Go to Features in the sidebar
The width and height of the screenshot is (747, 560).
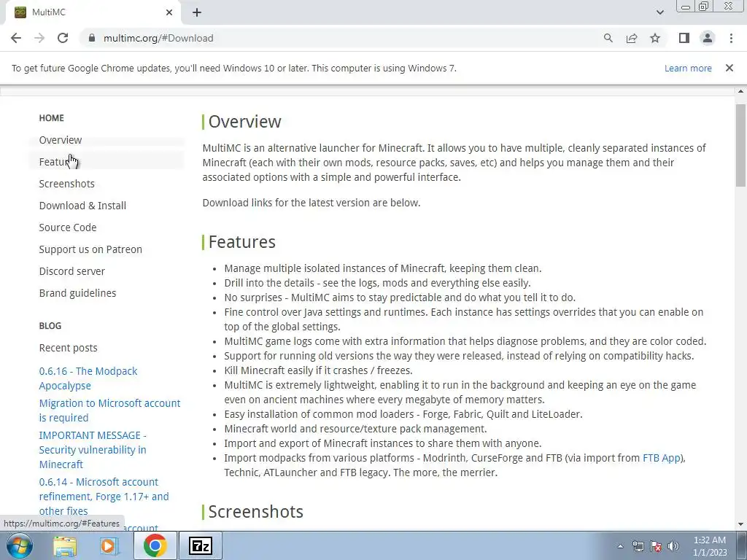click(58, 162)
